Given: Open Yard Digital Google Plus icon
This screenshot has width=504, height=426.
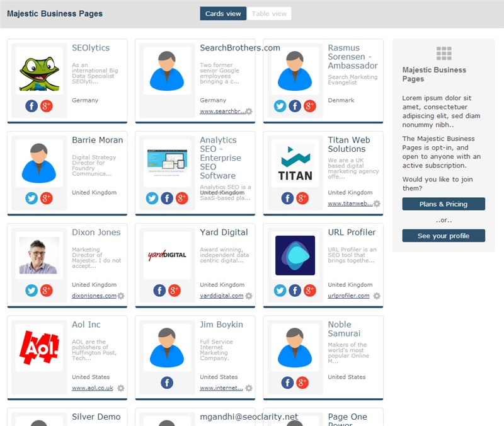Looking at the screenshot, I should click(175, 291).
